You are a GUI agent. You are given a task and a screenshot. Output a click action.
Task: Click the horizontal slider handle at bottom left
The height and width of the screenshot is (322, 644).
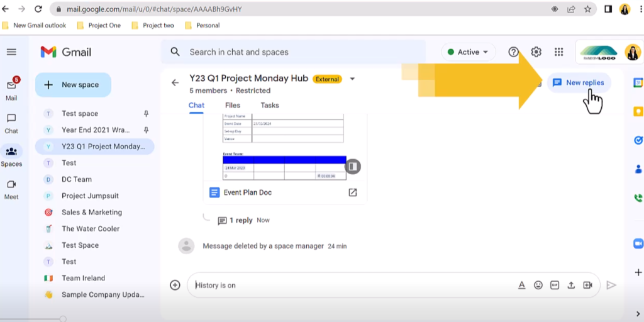[x=63, y=319]
